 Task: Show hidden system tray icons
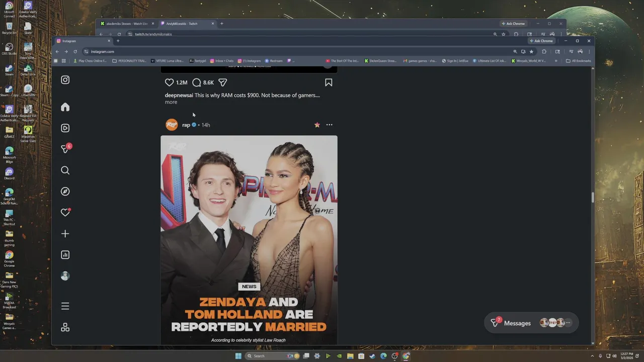tap(592, 356)
